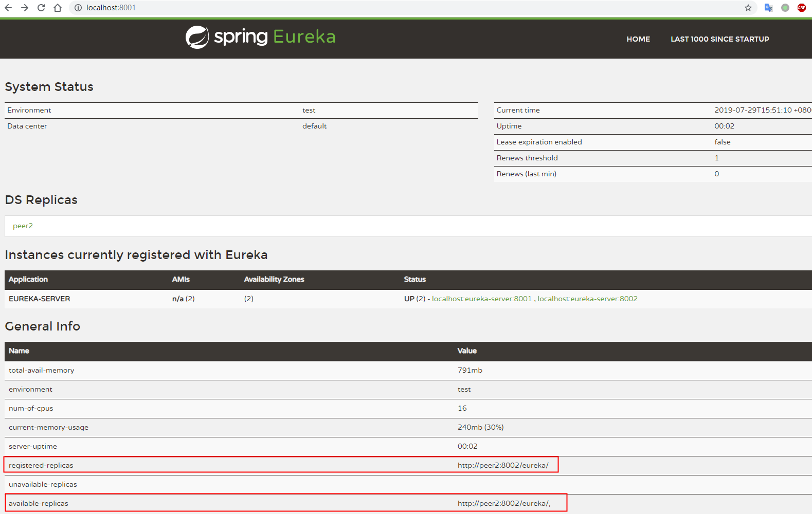Select the available-replicas URL value
The height and width of the screenshot is (514, 812).
[x=504, y=503]
